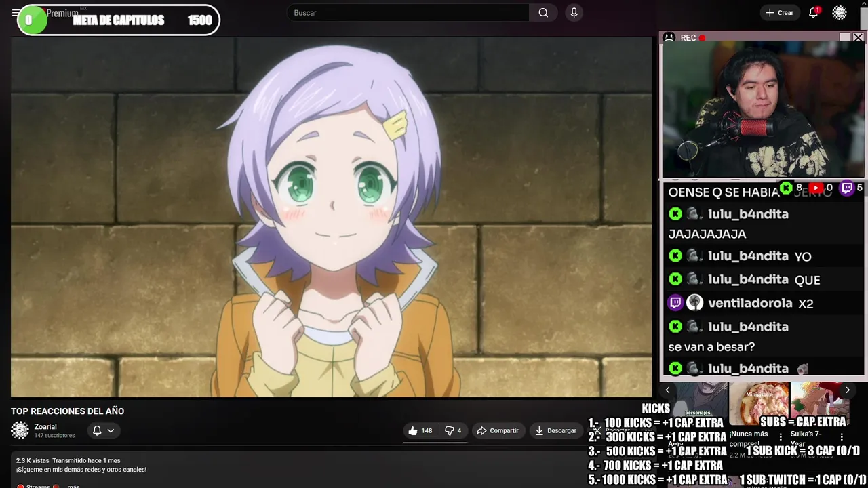Dislike the video with 4 dislikes
Screen dimensions: 868x488
point(453,431)
